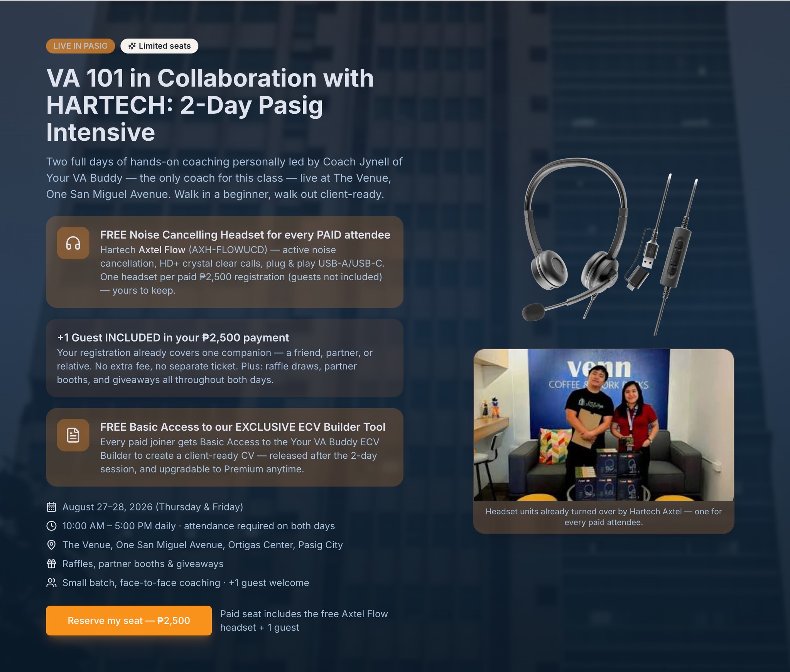Click the main heading VA 101 in Collaboration
Screen dimensions: 790x672
210,105
